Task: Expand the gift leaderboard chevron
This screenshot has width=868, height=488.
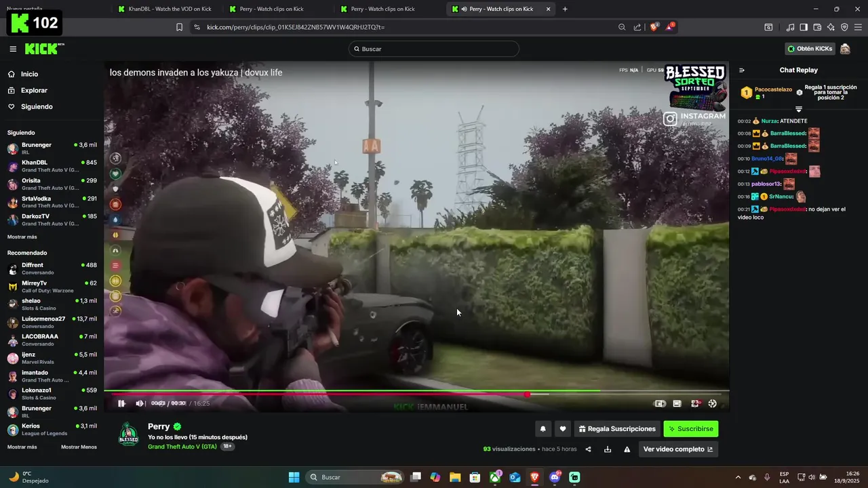Action: click(x=799, y=109)
